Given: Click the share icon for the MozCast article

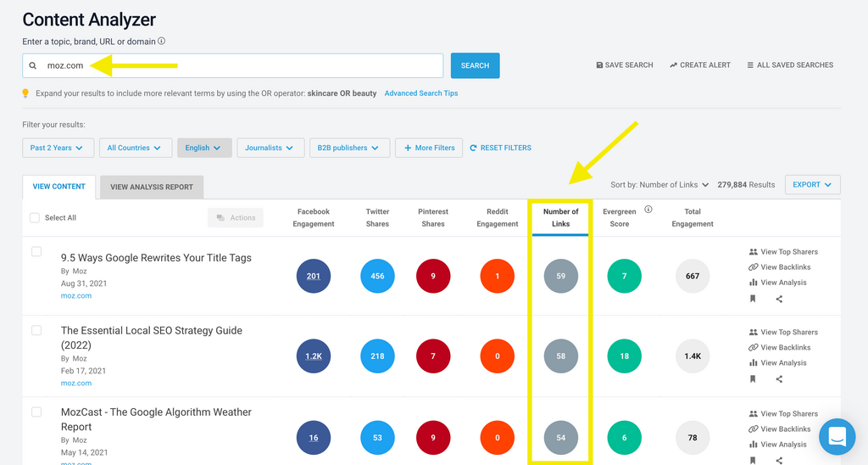Looking at the screenshot, I should point(779,461).
